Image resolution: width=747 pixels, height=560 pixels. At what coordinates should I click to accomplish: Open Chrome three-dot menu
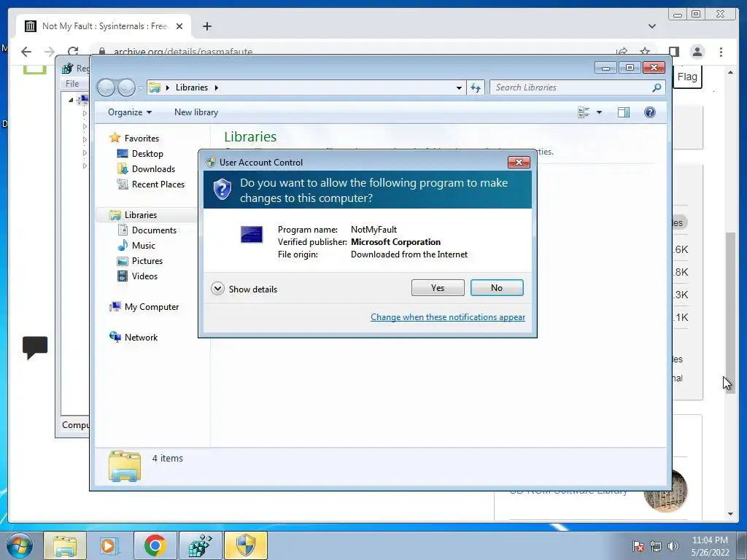721,52
